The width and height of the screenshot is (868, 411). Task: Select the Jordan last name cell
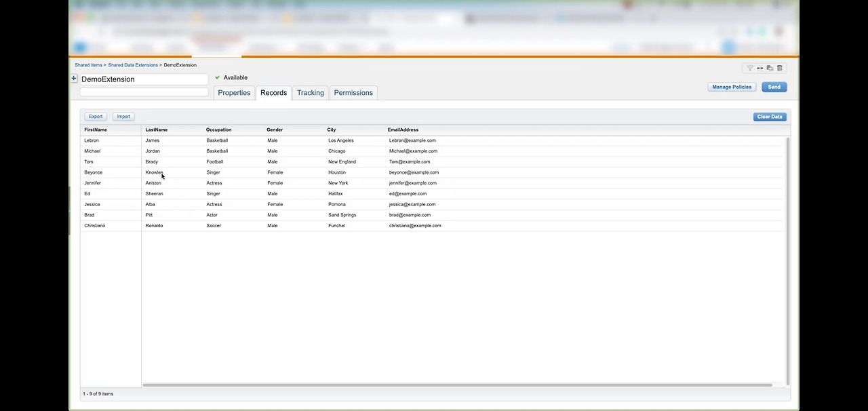pos(153,151)
